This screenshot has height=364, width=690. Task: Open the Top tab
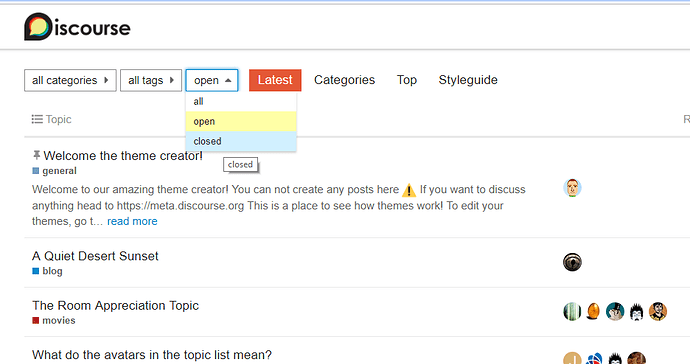point(407,80)
